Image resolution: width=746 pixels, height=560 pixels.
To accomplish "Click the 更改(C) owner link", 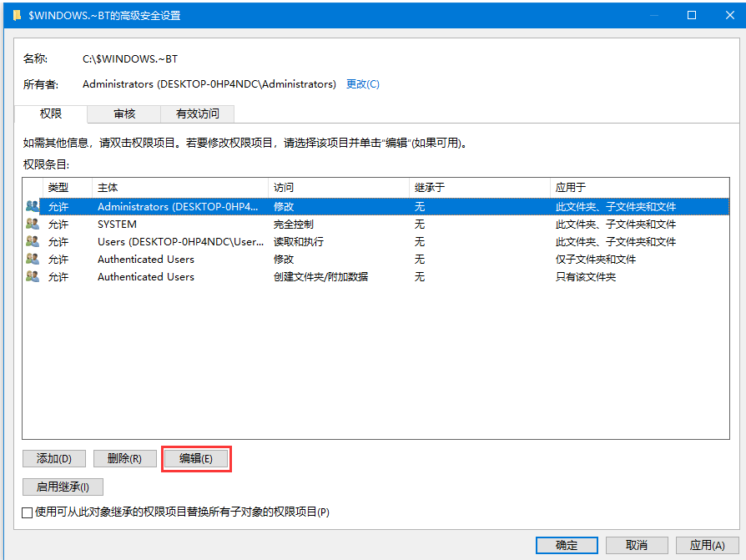I will (x=362, y=83).
